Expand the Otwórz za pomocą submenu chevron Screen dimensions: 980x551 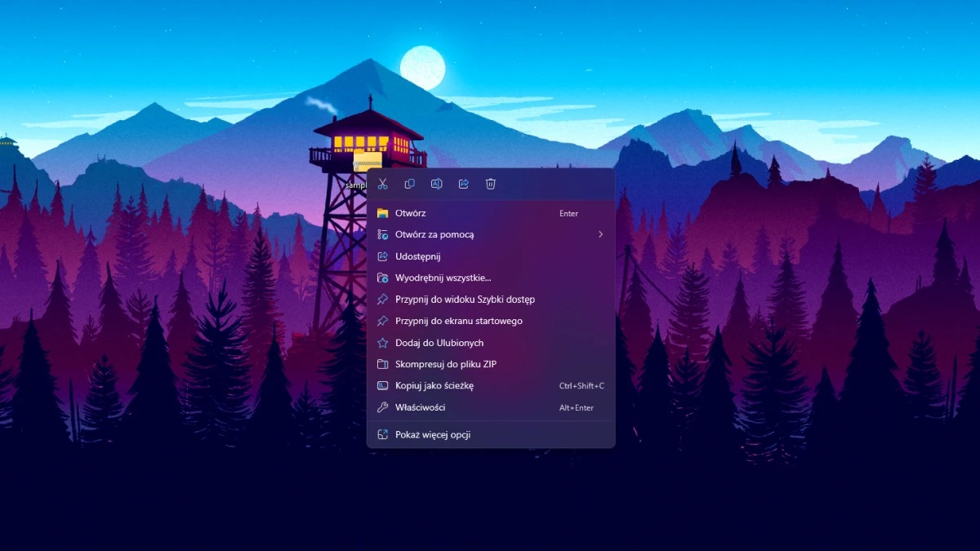coord(600,234)
